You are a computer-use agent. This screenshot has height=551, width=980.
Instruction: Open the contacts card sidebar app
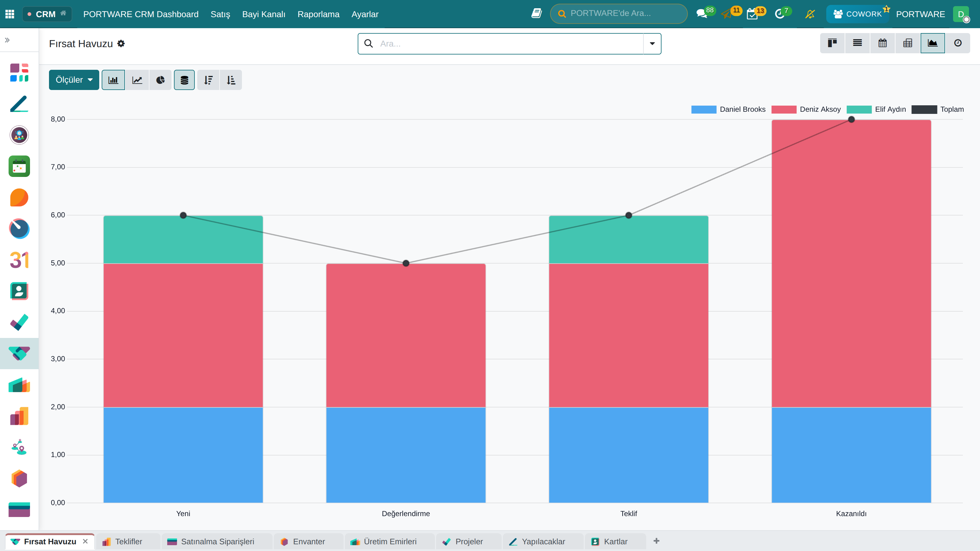click(19, 291)
